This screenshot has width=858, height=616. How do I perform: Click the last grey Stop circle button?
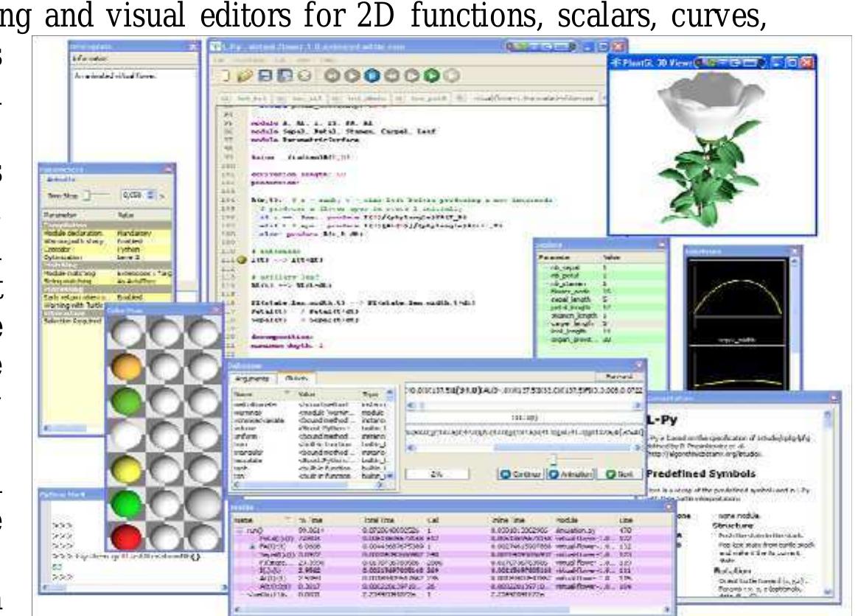(451, 75)
